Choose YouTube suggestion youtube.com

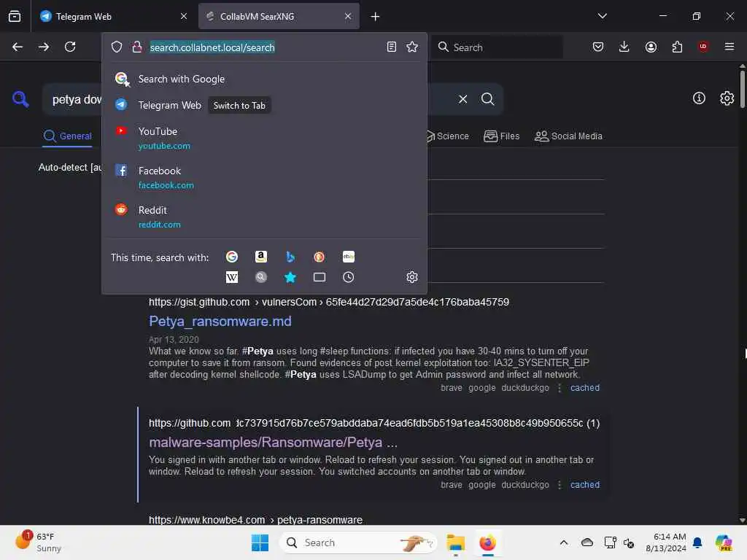click(x=264, y=138)
